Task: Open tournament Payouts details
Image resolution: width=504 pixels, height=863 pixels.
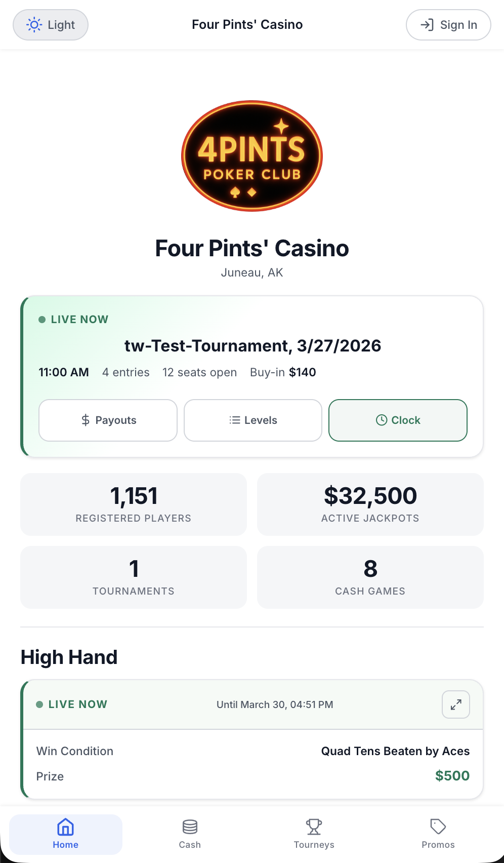Action: [108, 420]
